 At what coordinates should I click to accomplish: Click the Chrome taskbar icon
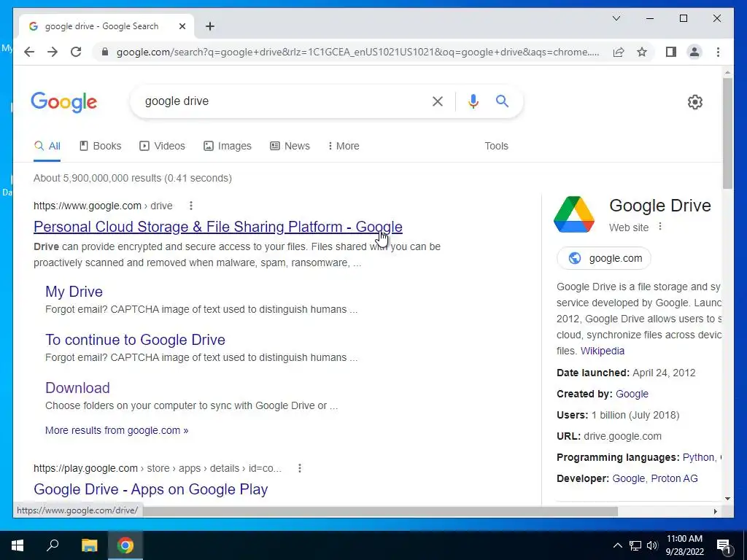click(x=125, y=545)
